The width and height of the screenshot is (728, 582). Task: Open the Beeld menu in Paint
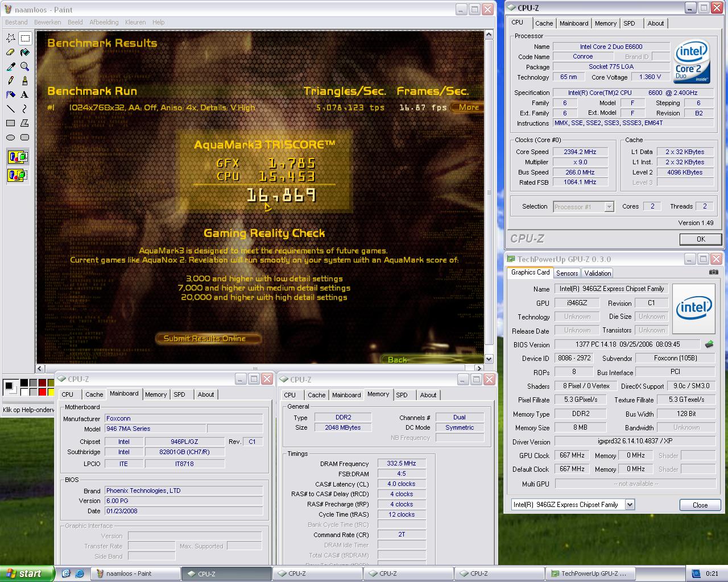click(75, 22)
